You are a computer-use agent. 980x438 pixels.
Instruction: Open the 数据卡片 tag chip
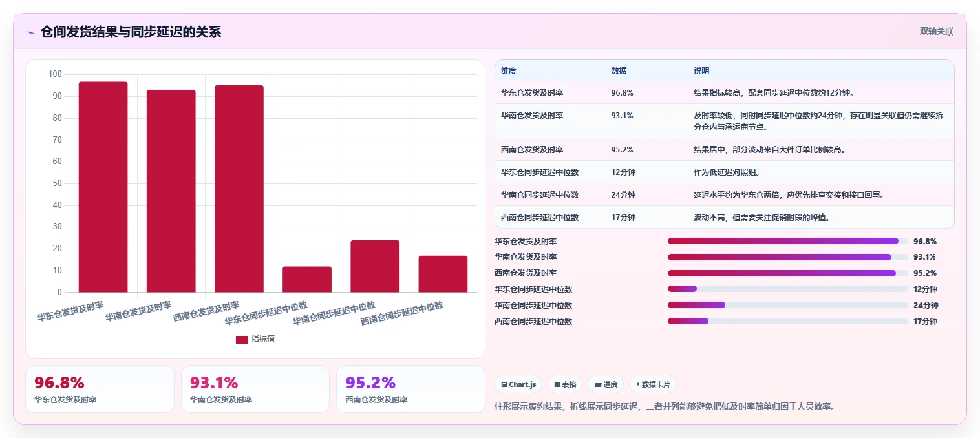(x=653, y=384)
